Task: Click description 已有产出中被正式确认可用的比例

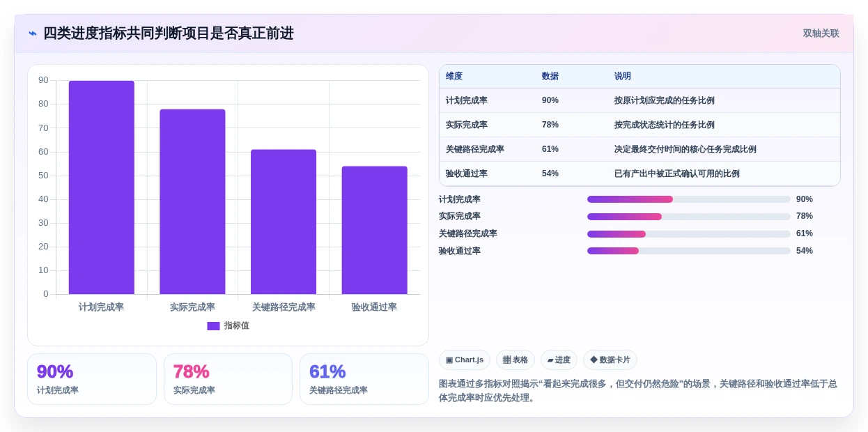Action: click(x=677, y=174)
